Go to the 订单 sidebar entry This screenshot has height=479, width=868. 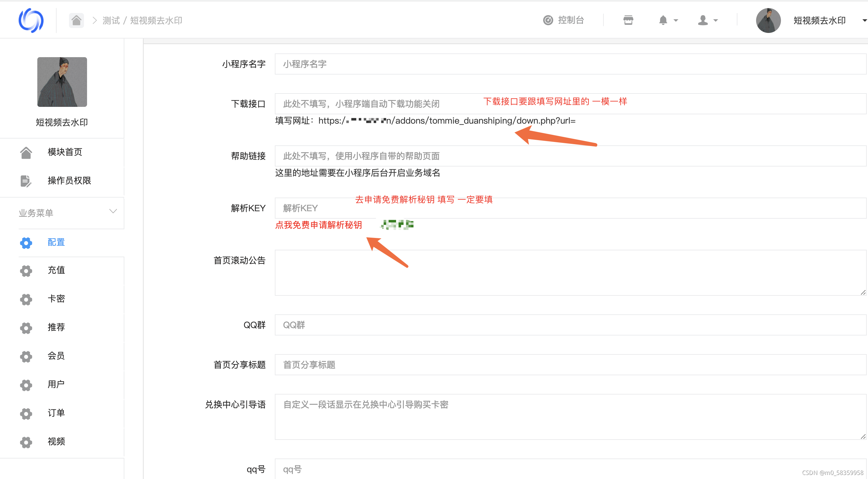56,413
